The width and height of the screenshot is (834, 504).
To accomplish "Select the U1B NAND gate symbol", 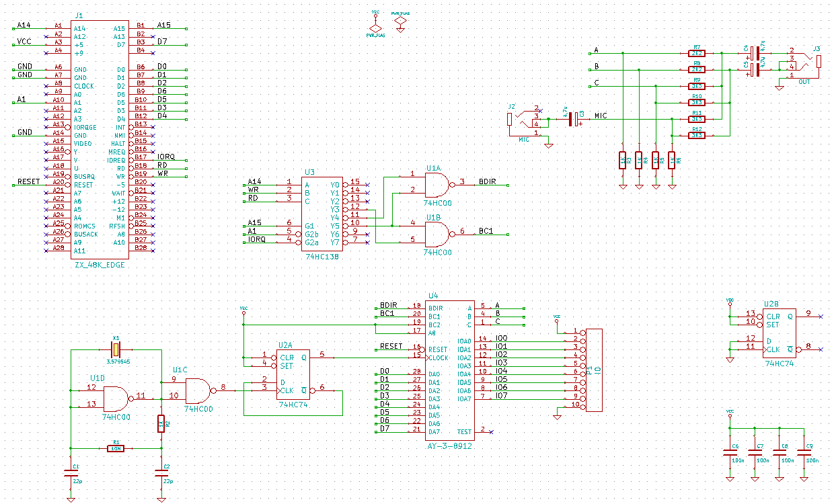I will 437,234.
